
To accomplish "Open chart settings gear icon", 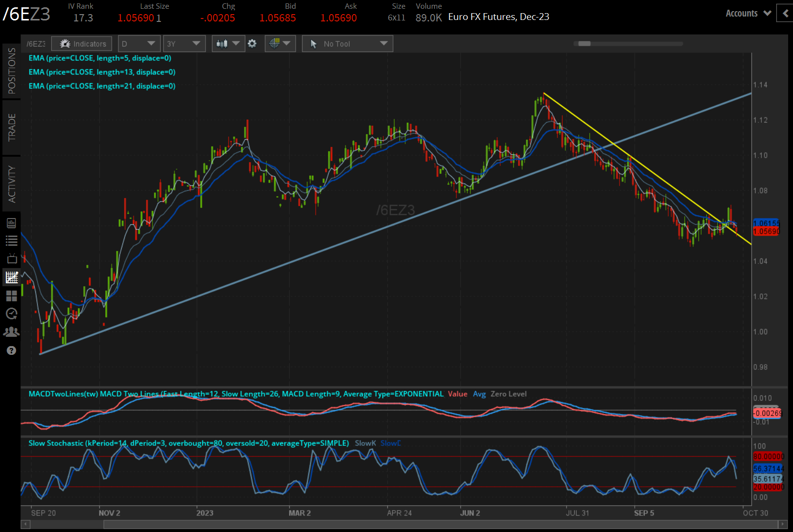I will [x=252, y=44].
